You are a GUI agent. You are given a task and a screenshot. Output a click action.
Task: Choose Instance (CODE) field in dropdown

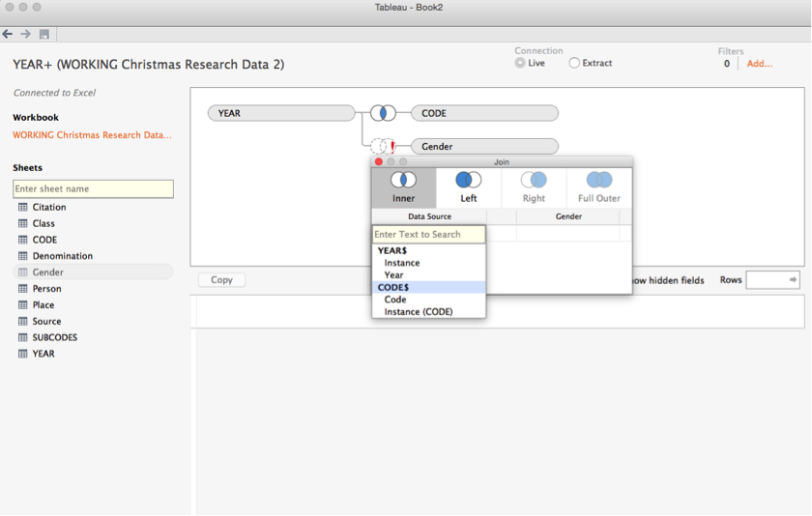coord(429,311)
